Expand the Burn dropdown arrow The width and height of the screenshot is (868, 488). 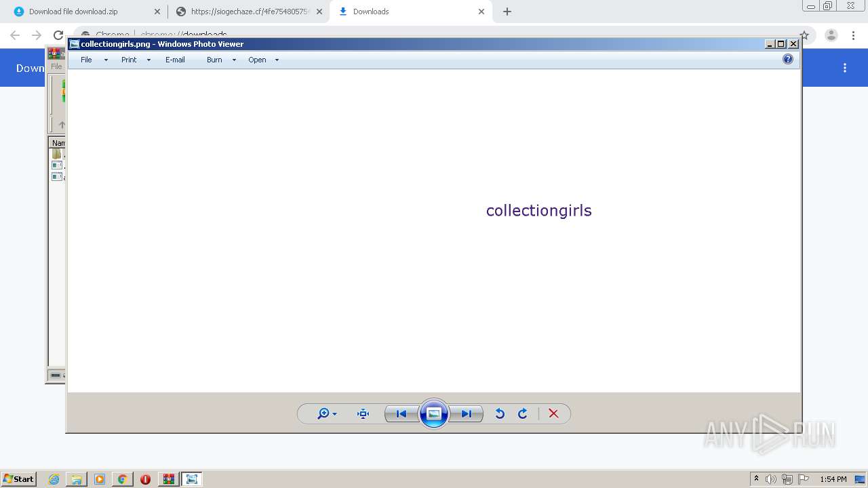[234, 60]
